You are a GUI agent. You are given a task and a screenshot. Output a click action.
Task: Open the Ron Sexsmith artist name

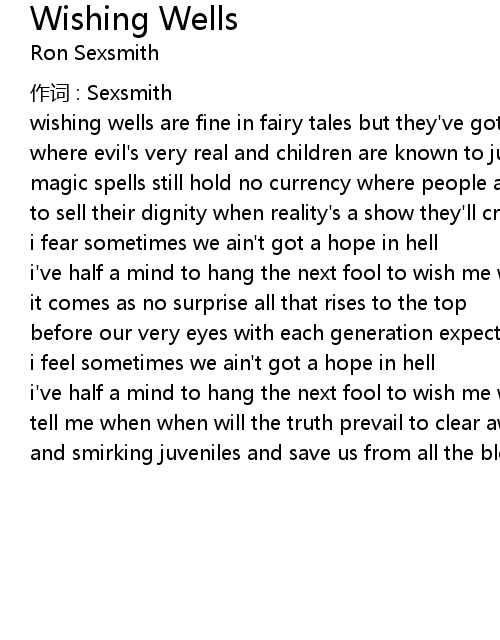pos(95,53)
